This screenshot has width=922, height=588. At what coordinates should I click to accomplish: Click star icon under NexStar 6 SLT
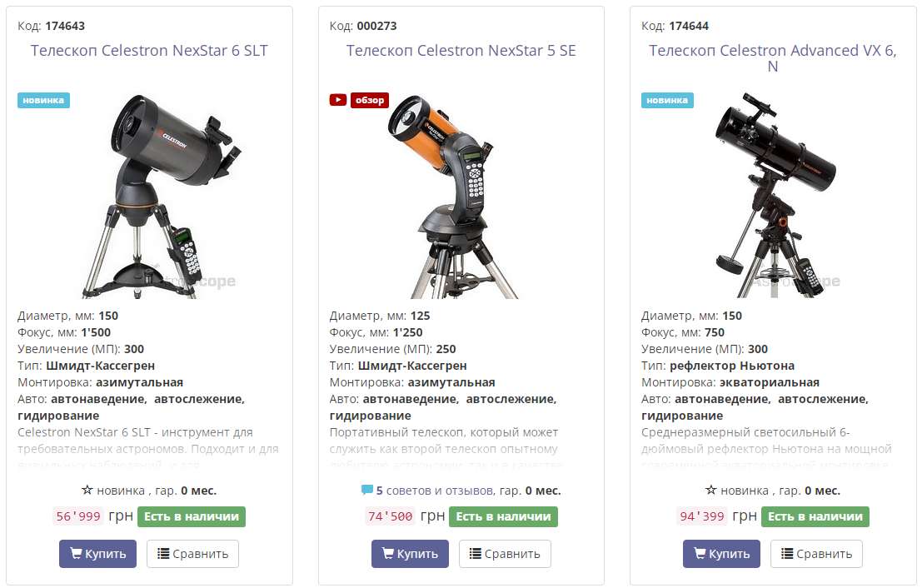(87, 490)
